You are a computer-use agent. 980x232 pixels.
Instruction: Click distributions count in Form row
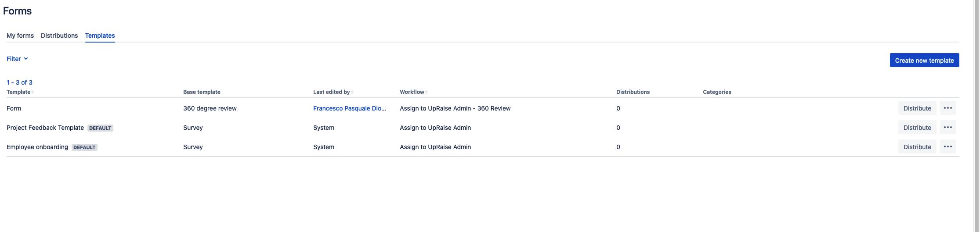[x=618, y=108]
